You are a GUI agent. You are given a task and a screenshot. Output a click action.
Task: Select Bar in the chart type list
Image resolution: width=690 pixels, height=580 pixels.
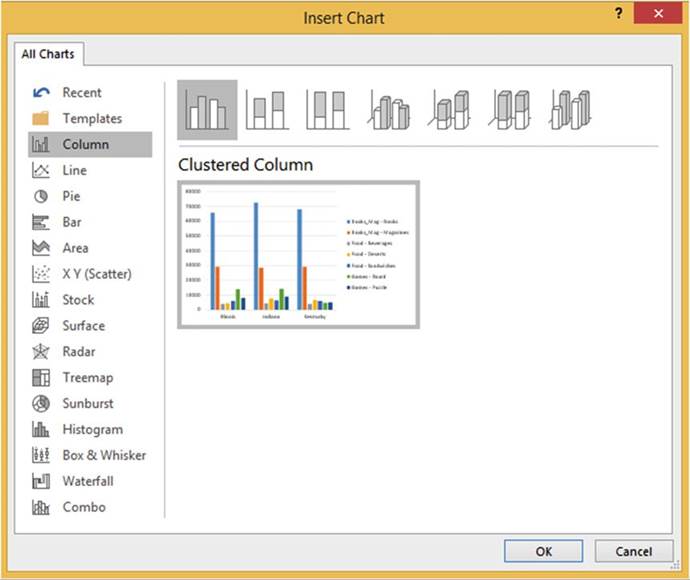pyautogui.click(x=72, y=222)
